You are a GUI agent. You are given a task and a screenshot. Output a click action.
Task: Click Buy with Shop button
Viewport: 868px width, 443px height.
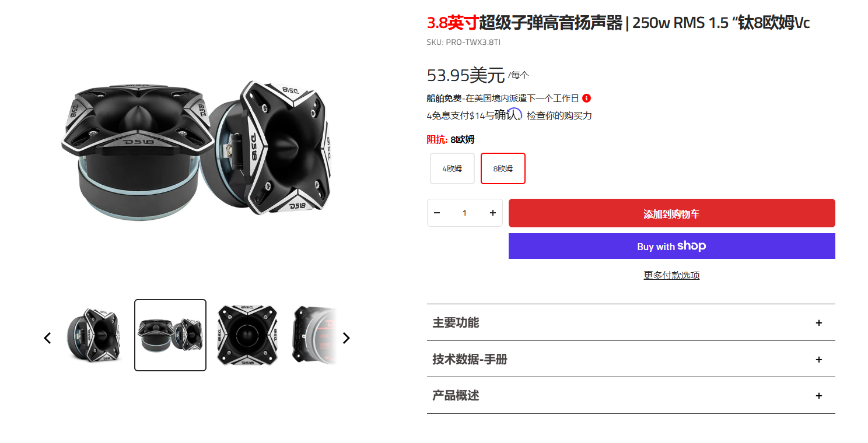(671, 246)
